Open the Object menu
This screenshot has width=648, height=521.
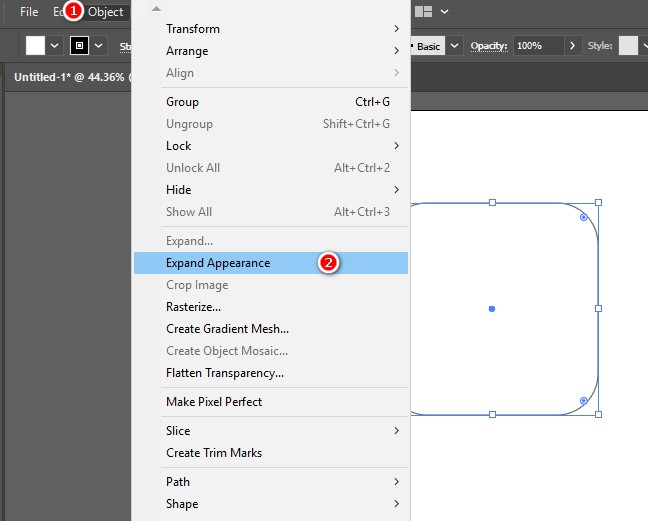tap(105, 12)
